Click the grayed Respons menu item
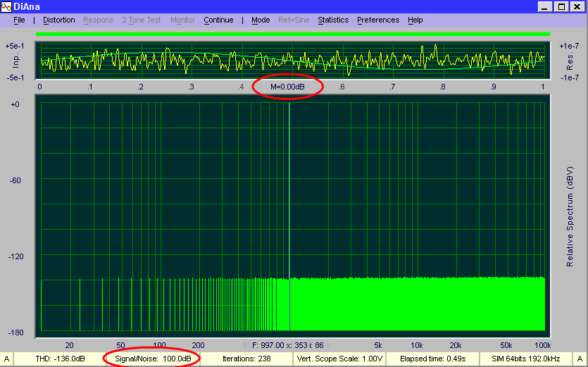 (99, 20)
